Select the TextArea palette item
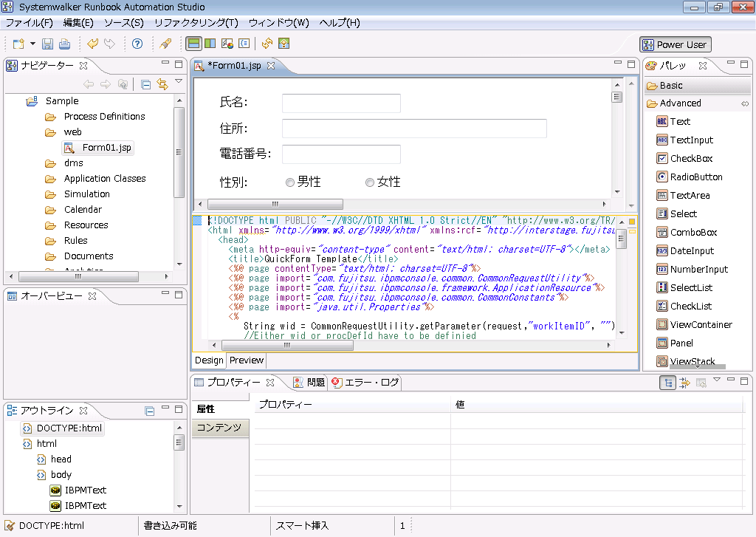This screenshot has width=756, height=537. tap(683, 196)
